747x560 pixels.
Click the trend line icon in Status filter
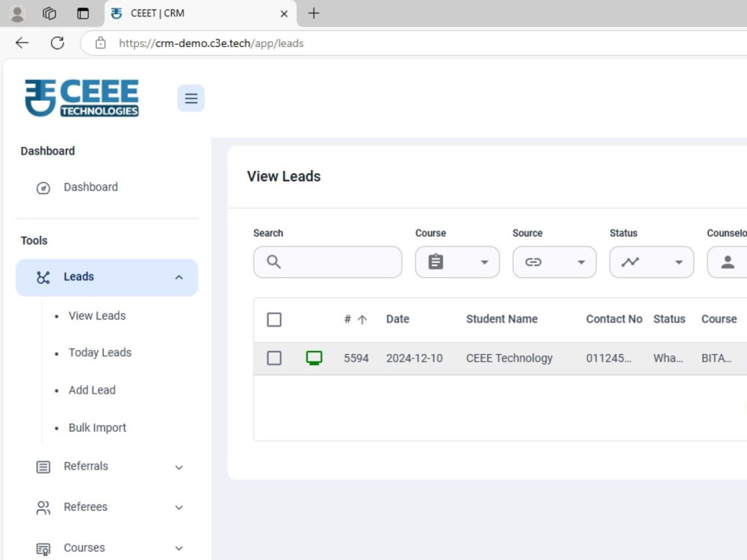coord(630,262)
